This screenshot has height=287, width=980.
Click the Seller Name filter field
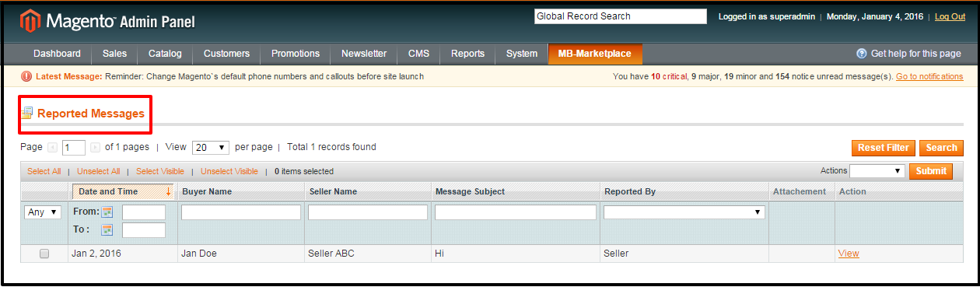click(x=368, y=212)
